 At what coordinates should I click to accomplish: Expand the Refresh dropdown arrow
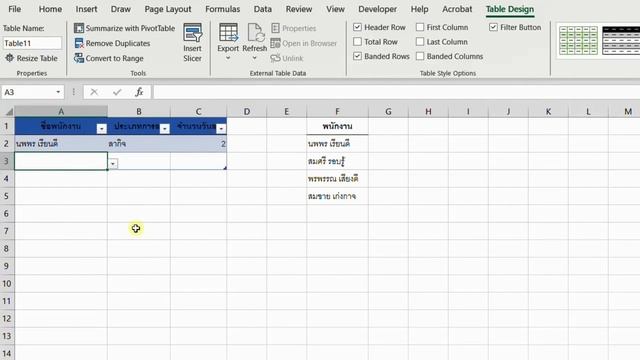tap(255, 58)
